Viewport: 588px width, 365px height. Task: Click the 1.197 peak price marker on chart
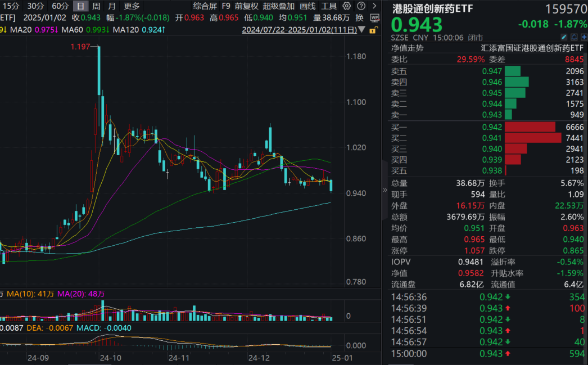click(x=80, y=47)
